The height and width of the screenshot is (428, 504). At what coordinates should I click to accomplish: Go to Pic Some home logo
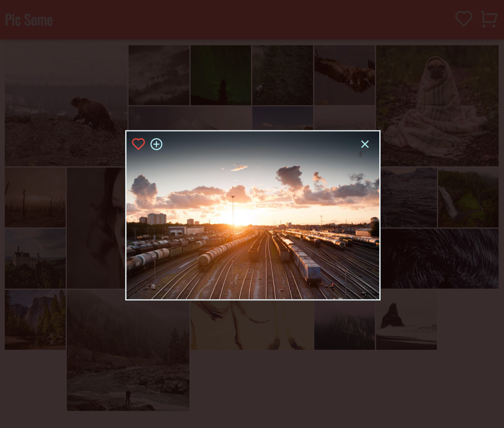(x=29, y=20)
